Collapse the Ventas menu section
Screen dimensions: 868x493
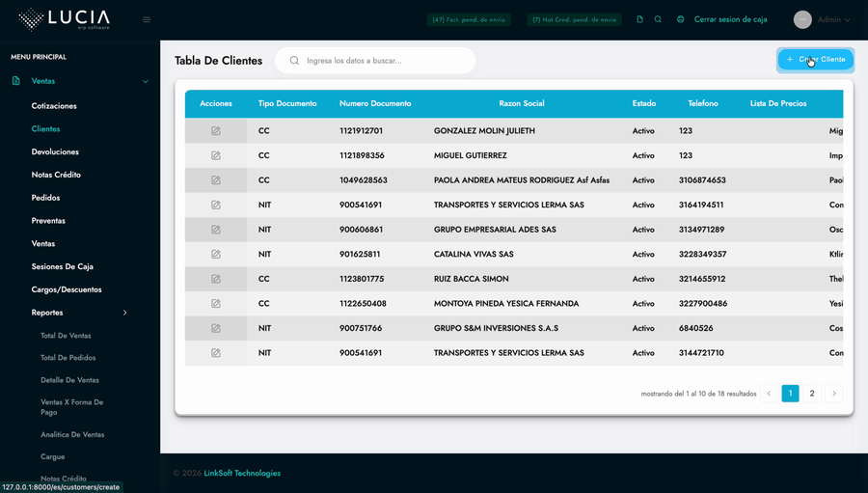point(145,82)
